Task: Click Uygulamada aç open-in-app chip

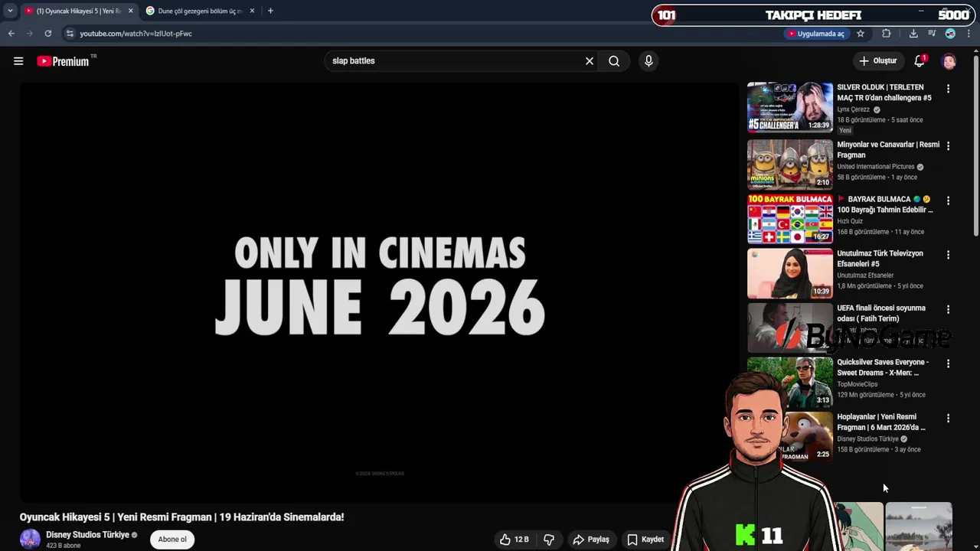Action: pos(816,34)
